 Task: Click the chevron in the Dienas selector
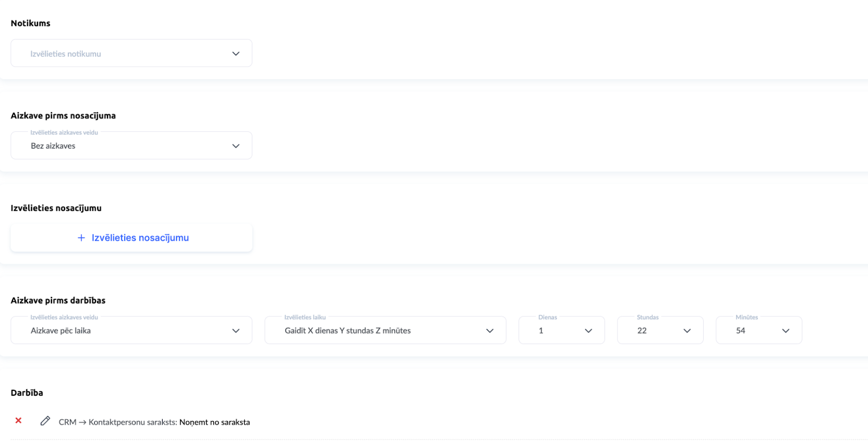[x=589, y=331]
